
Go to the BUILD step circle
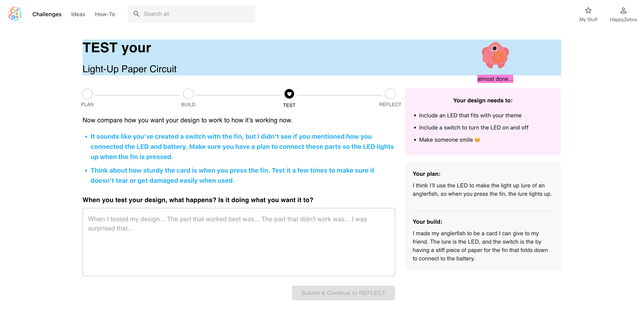tap(188, 94)
